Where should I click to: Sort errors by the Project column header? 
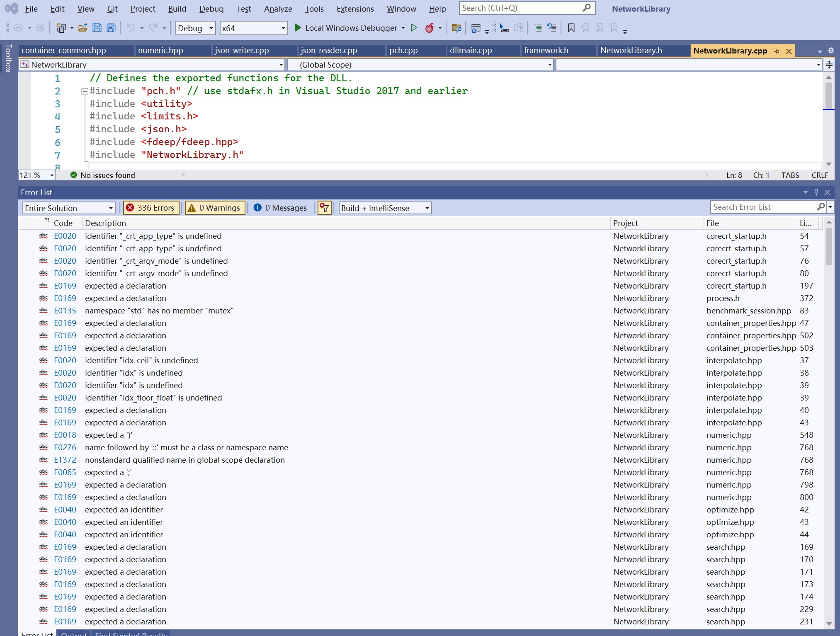(x=657, y=223)
